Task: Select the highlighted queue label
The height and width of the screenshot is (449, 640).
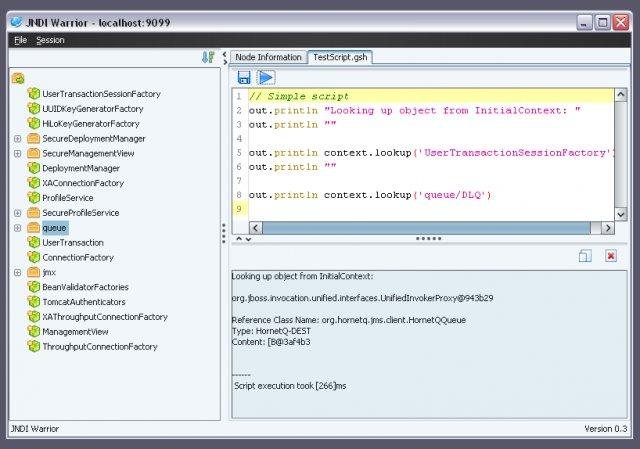Action: coord(55,228)
